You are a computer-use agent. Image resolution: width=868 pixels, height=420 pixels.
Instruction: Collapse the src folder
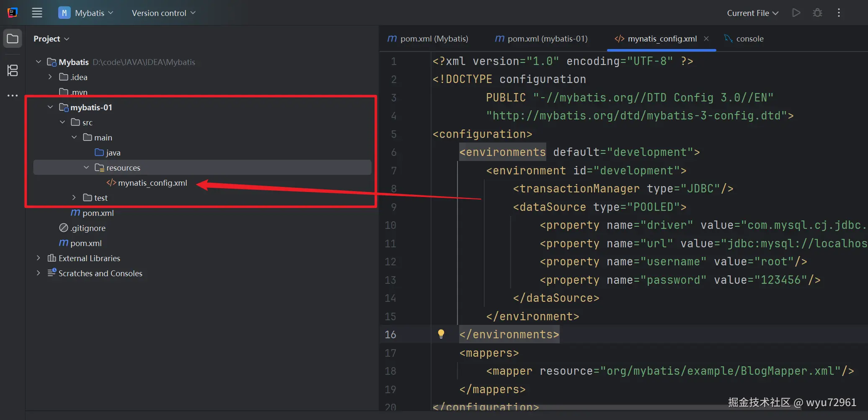pos(62,122)
